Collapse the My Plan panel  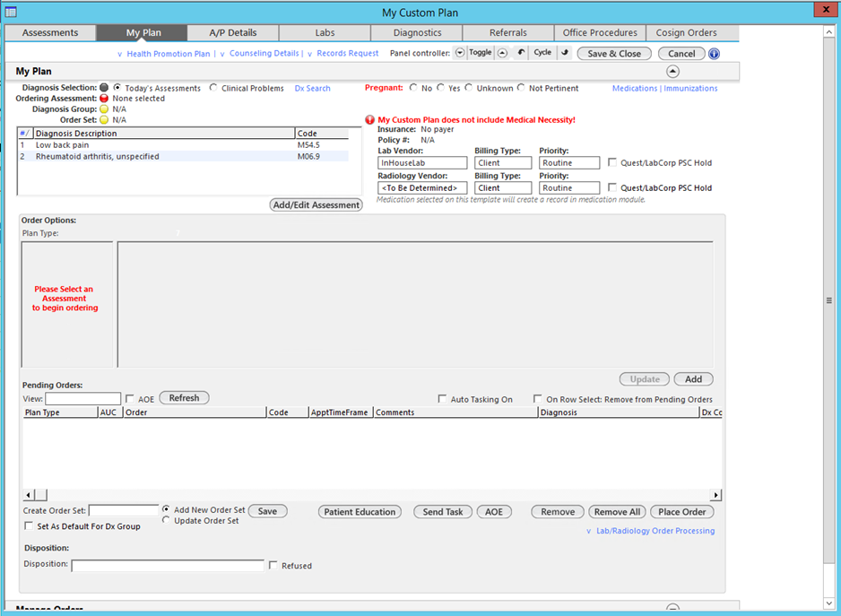672,72
